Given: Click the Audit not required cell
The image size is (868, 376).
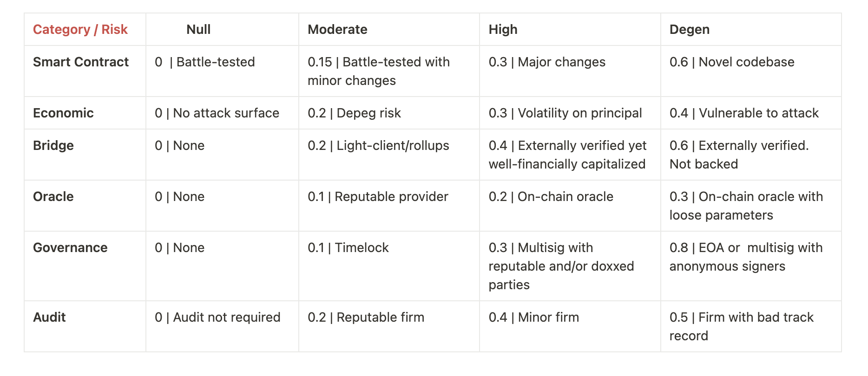Looking at the screenshot, I should [x=217, y=318].
